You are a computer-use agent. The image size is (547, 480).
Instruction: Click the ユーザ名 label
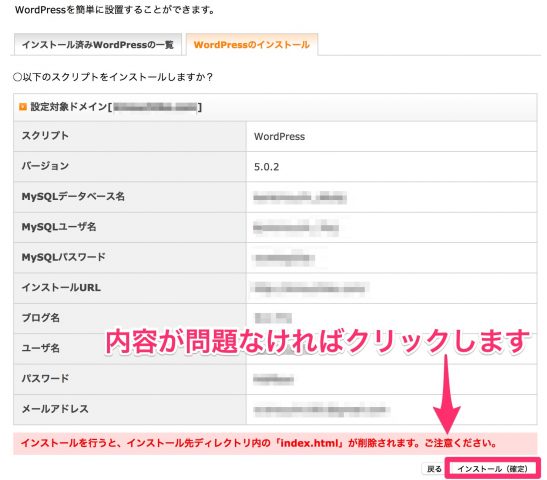pos(40,348)
